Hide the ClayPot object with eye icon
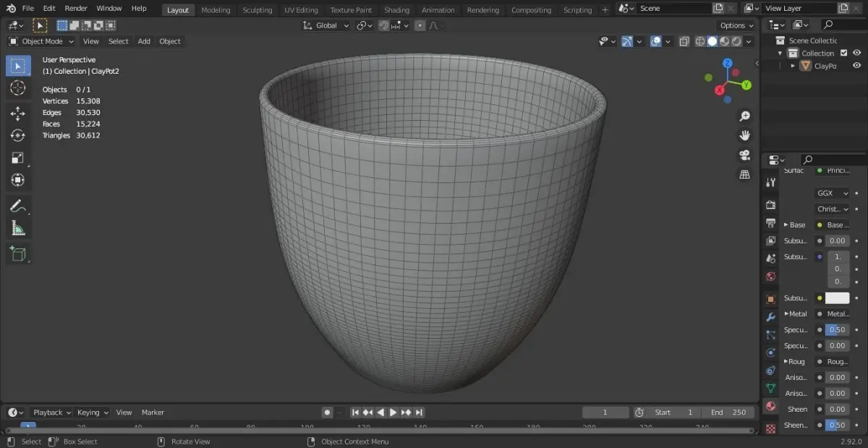This screenshot has width=868, height=448. click(x=856, y=66)
